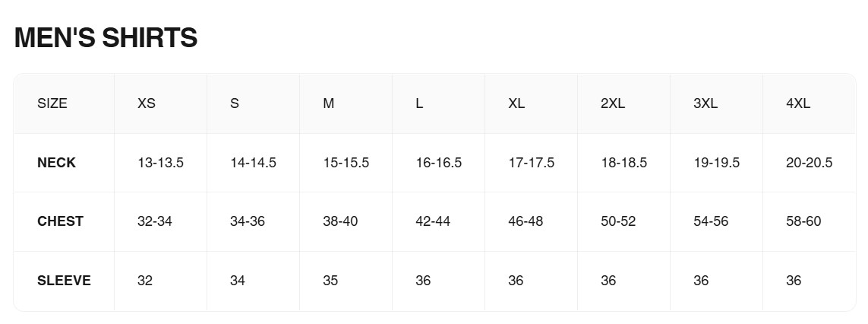
Task: Click neck measurement 13-13.5
Action: tap(160, 163)
